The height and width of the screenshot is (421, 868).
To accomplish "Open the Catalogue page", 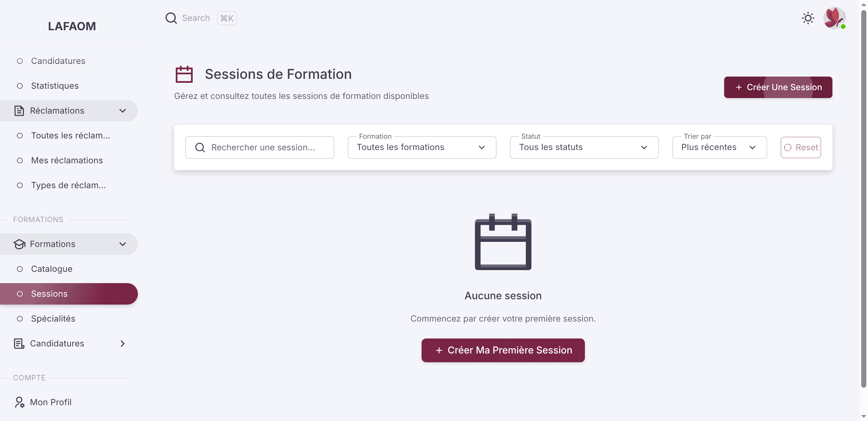I will pos(69,269).
